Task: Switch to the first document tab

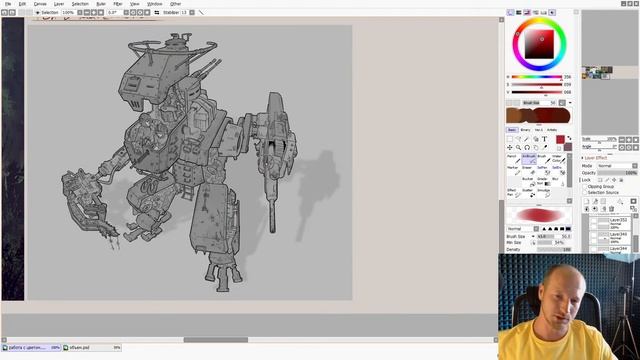Action: [31, 348]
